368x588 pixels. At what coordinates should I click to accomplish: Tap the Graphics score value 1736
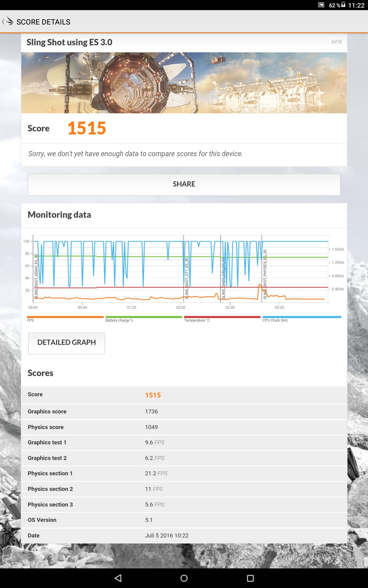(151, 412)
